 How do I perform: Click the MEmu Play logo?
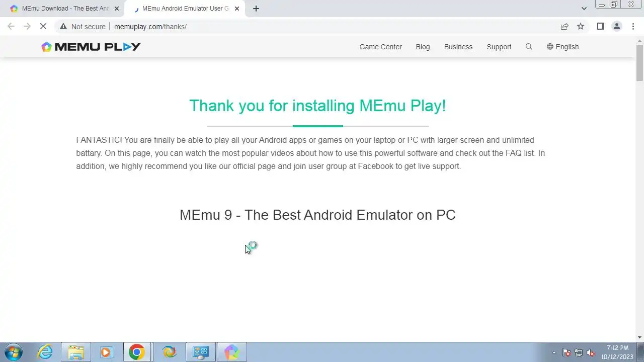91,47
